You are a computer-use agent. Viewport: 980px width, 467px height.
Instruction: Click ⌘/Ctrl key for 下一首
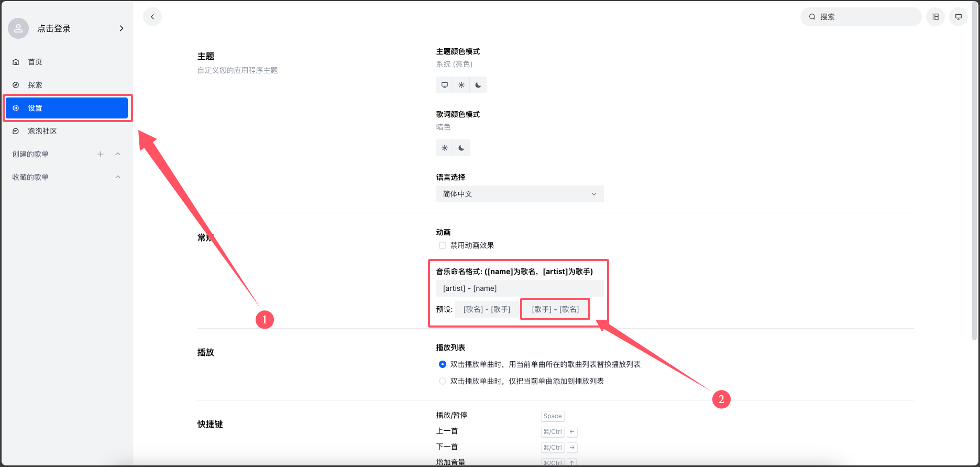553,448
